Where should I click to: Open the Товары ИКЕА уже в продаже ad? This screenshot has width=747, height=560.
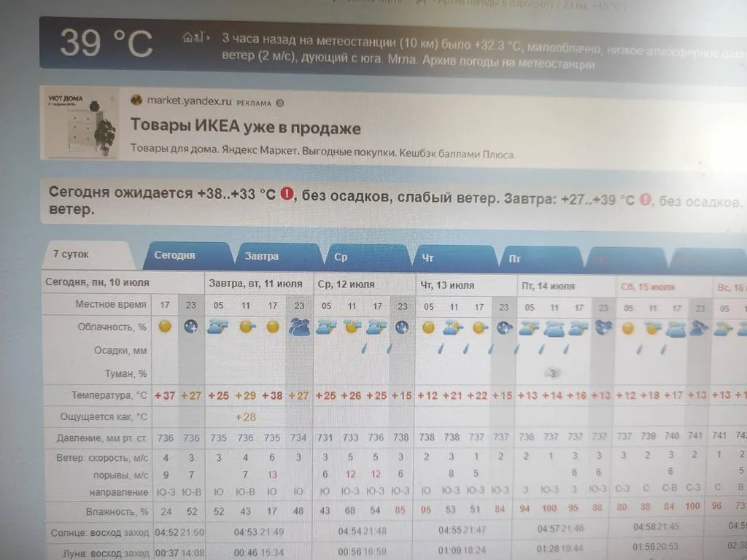click(246, 128)
